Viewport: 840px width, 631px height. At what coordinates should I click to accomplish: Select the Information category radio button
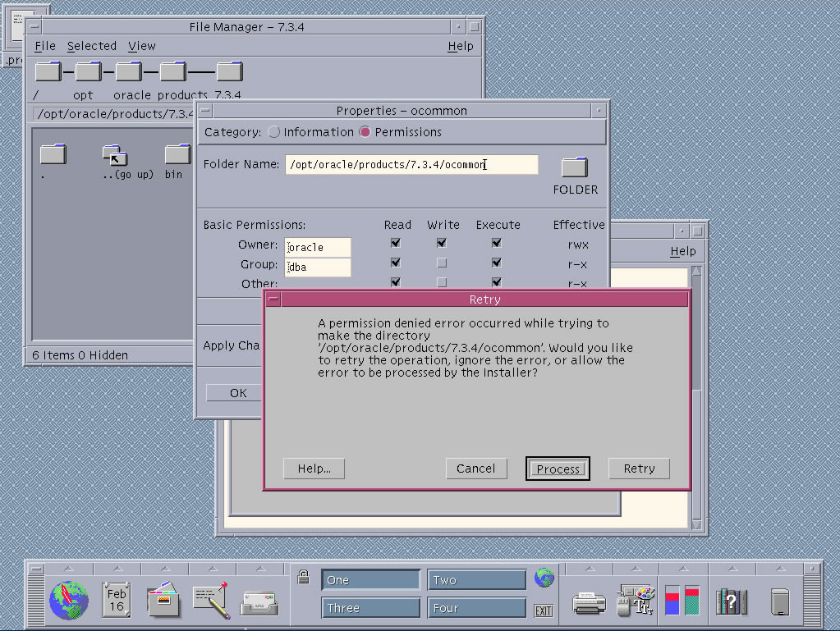coord(273,131)
